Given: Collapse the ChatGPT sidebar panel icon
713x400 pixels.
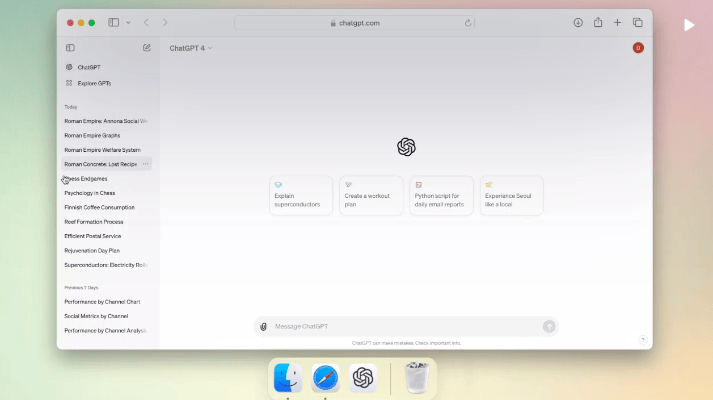Looking at the screenshot, I should [70, 48].
